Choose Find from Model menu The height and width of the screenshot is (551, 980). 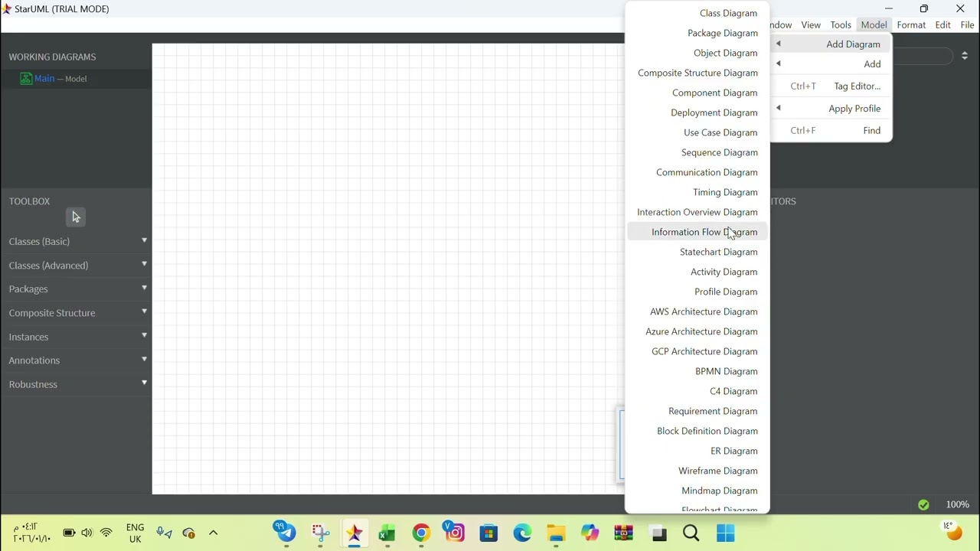(x=831, y=131)
